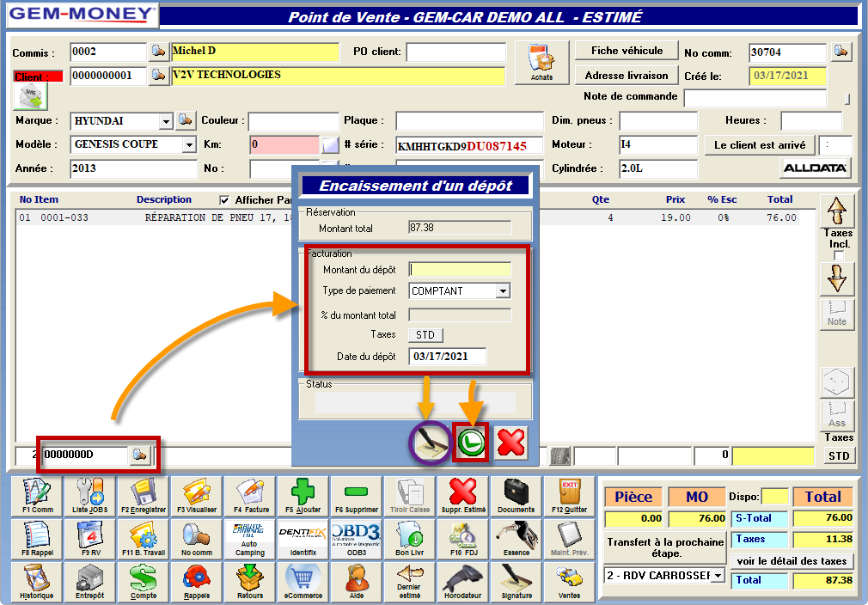868x605 pixels.
Task: Toggle the Afficher checkbox
Action: click(x=224, y=200)
